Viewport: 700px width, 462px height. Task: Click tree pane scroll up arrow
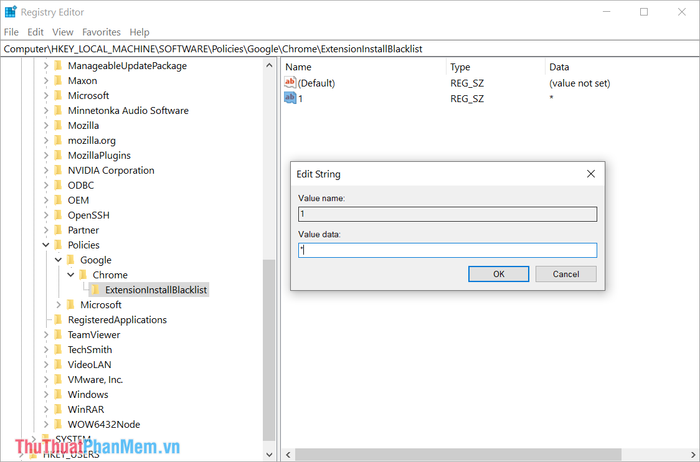click(x=269, y=66)
